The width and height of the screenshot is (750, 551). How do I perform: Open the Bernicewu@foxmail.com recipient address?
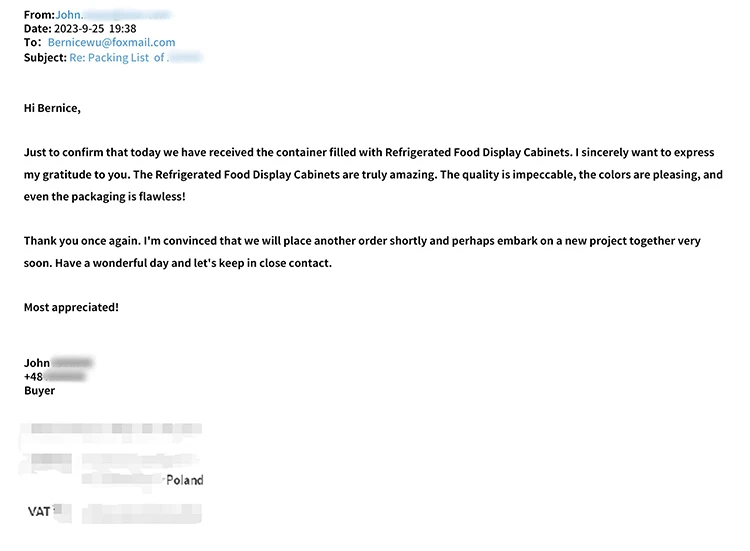coord(111,43)
